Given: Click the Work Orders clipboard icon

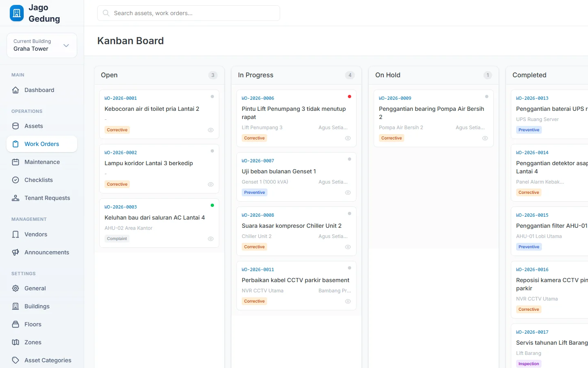Looking at the screenshot, I should [16, 144].
